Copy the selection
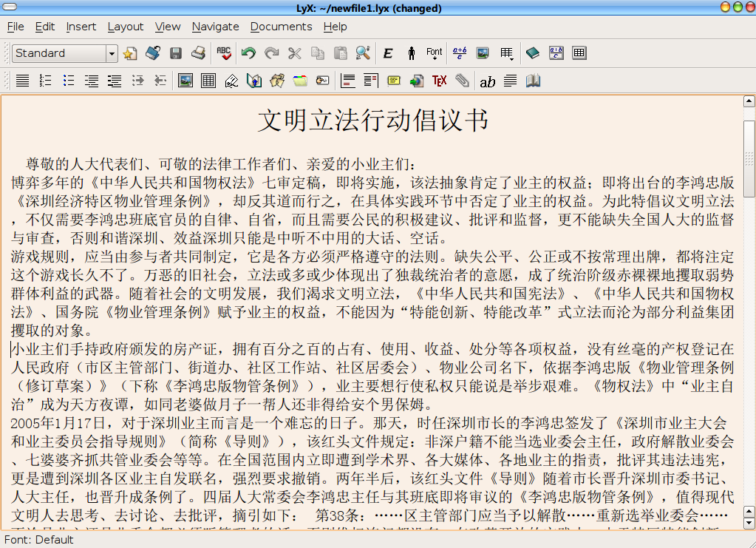 click(318, 53)
